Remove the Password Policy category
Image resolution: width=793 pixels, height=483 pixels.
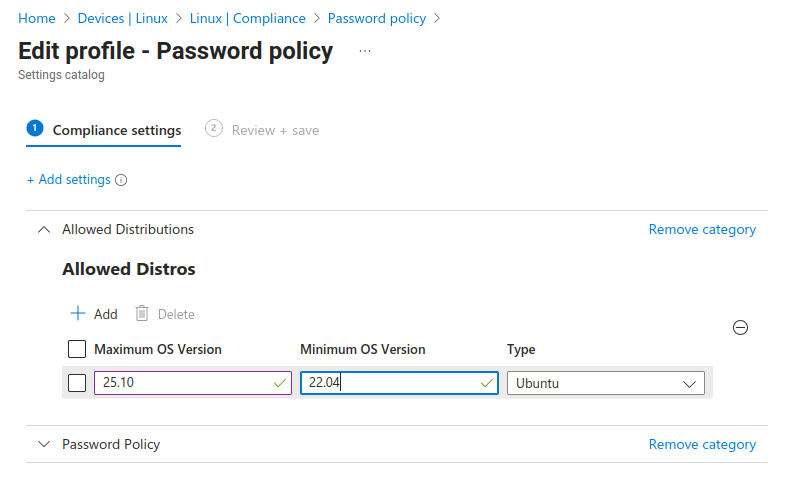click(x=702, y=444)
